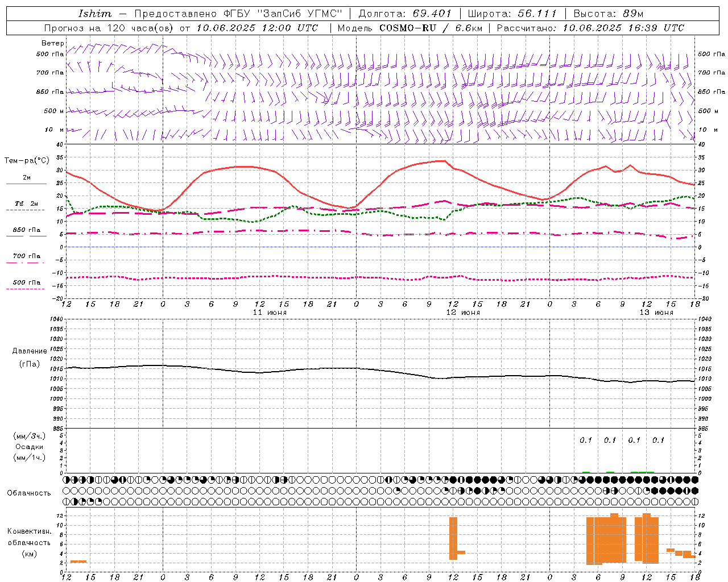Click the "Широта: 56.111" latitude value
The width and height of the screenshot is (728, 582).
click(x=512, y=14)
